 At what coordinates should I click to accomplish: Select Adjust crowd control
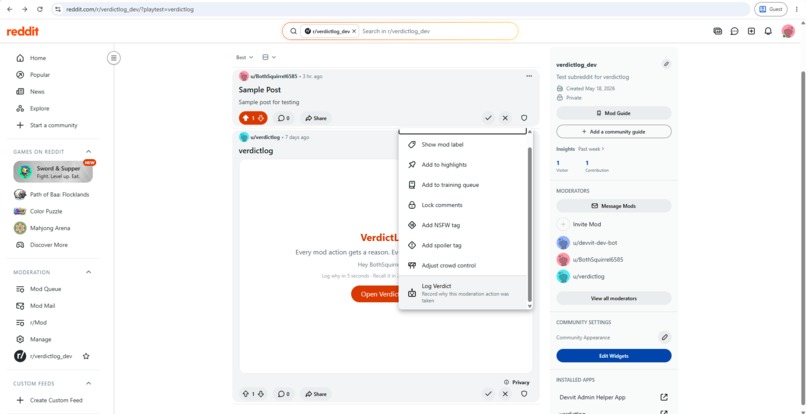tap(463, 265)
